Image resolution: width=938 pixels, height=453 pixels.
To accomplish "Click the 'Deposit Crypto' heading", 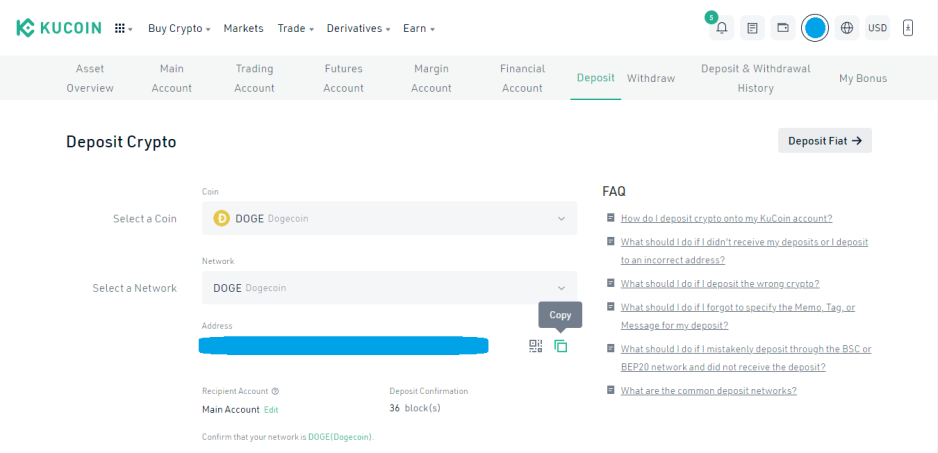I will (x=121, y=142).
